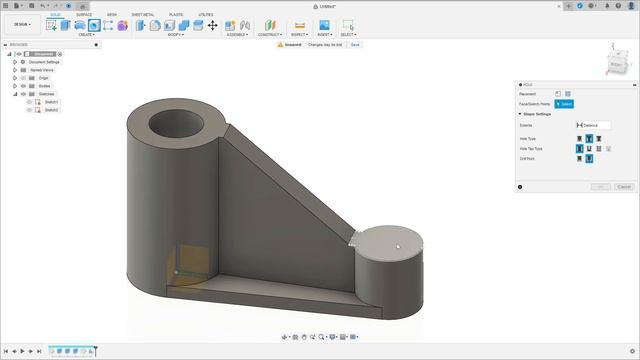The height and width of the screenshot is (360, 640).
Task: Toggle visibility of the Bodies folder
Action: 23,86
